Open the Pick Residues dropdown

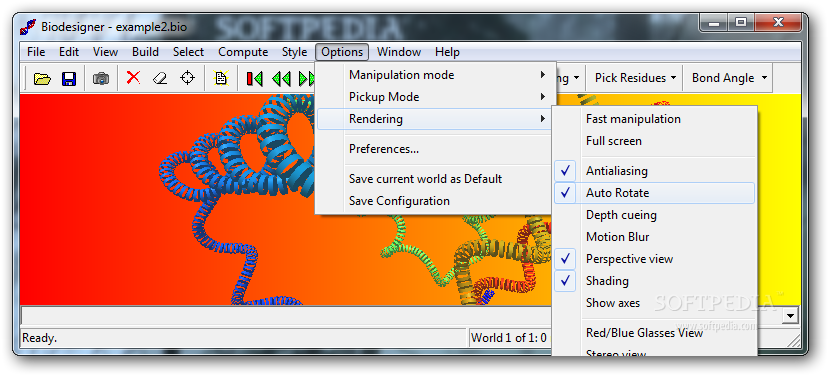click(x=635, y=78)
